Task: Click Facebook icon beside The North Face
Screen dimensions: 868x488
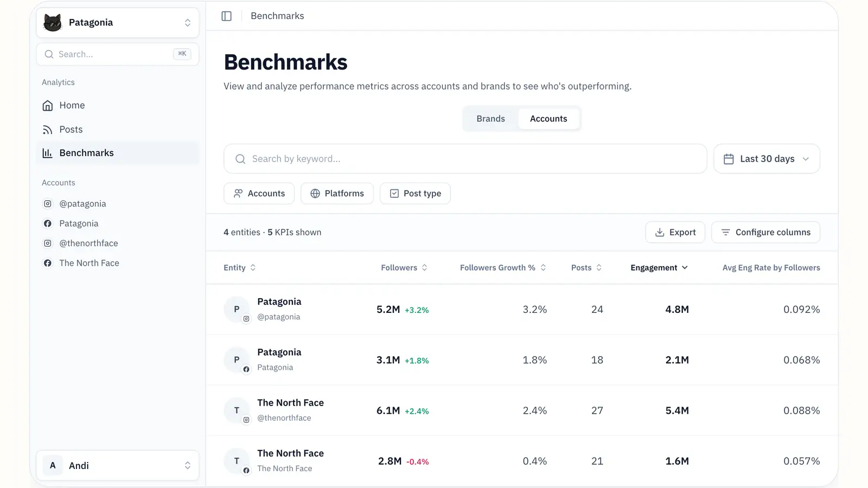Action: (48, 263)
